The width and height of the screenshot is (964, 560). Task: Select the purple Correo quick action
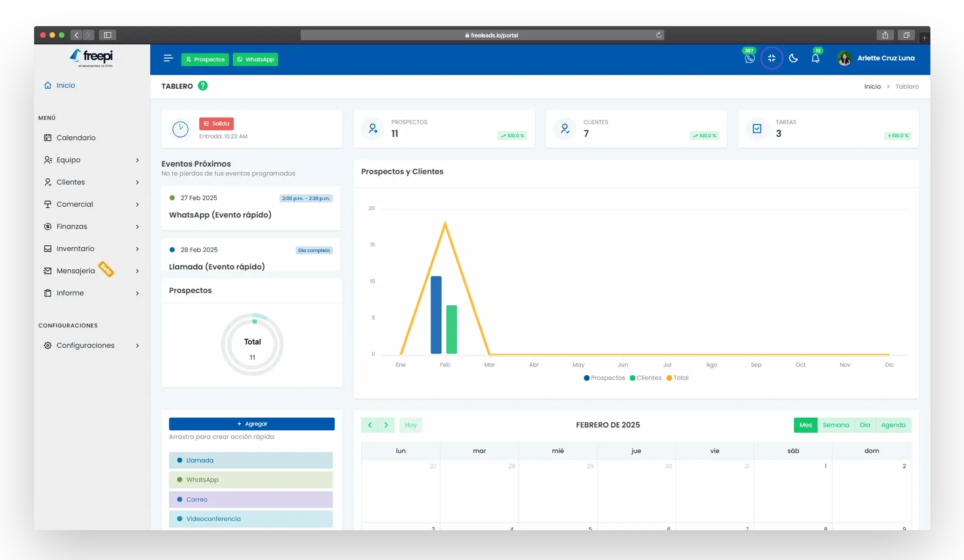251,499
